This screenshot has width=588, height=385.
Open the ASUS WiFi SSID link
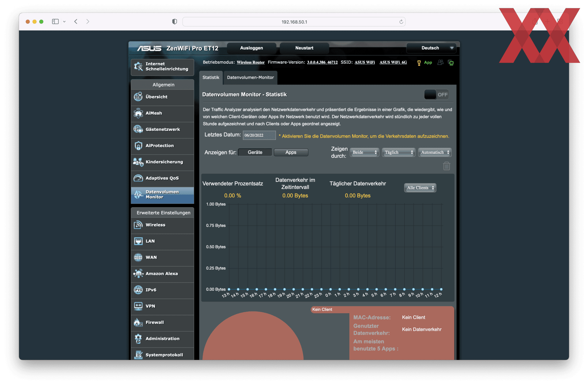pyautogui.click(x=365, y=63)
